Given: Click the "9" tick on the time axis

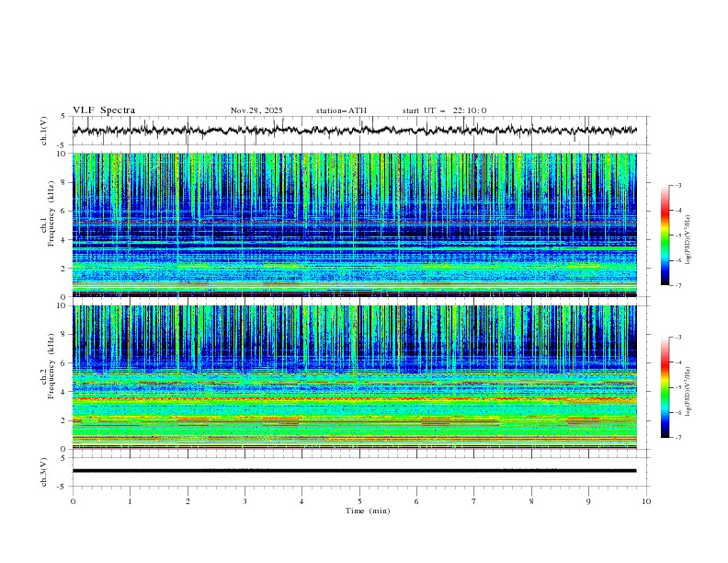Looking at the screenshot, I should coord(588,501).
